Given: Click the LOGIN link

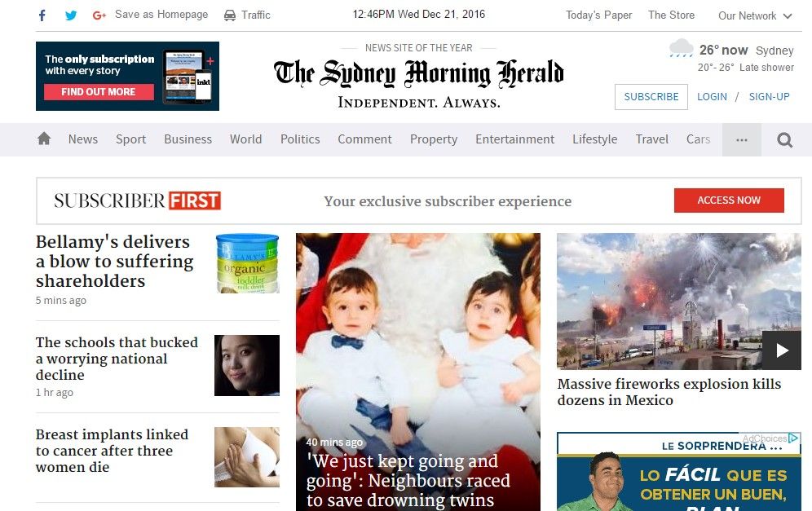Looking at the screenshot, I should [x=712, y=97].
